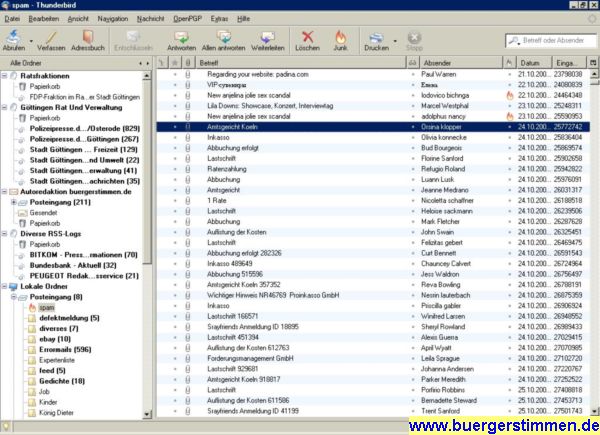Collapse the Ratsfraktionen account

click(x=5, y=76)
